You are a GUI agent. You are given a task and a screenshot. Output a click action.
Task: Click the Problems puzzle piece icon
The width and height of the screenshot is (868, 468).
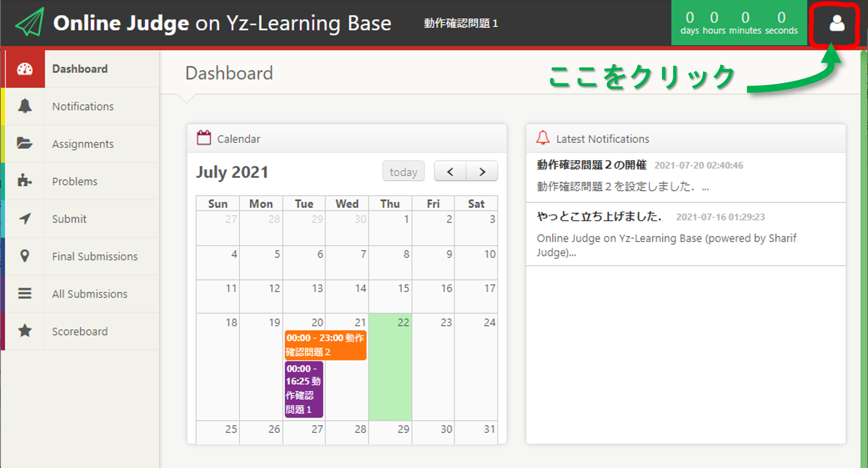pos(25,181)
